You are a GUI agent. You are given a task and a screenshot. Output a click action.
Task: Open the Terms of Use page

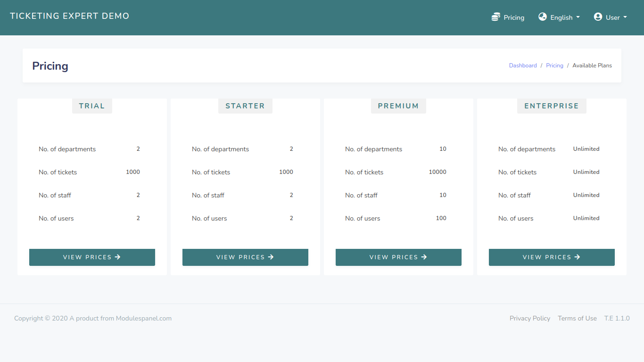pos(577,318)
